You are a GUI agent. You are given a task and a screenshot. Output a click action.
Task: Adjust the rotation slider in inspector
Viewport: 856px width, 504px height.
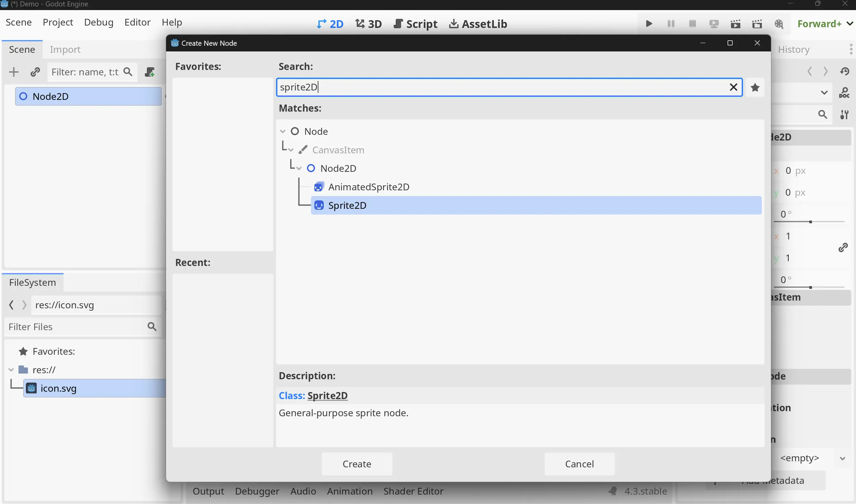[810, 222]
